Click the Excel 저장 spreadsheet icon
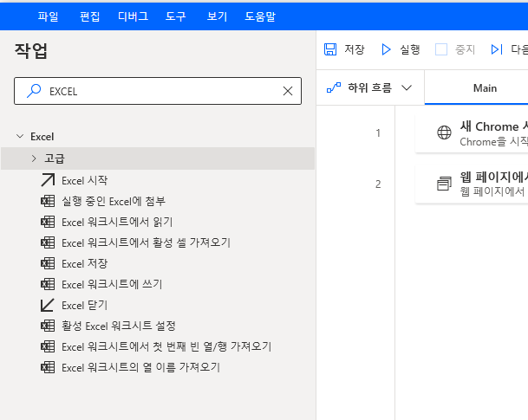528x420 pixels. point(48,263)
